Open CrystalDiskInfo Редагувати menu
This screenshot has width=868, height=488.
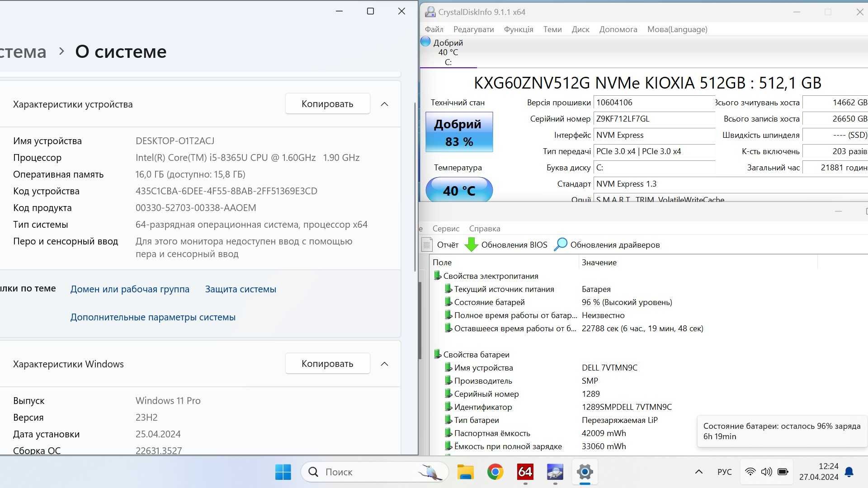pyautogui.click(x=473, y=29)
